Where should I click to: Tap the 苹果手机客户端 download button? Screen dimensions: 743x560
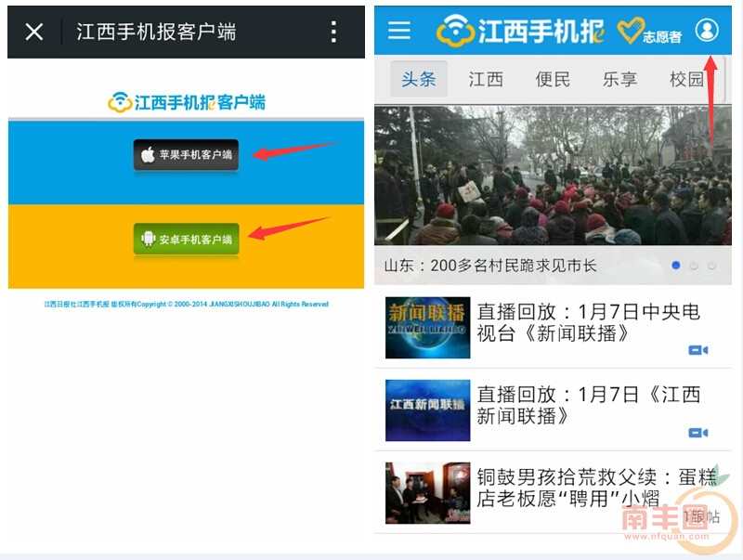pyautogui.click(x=186, y=155)
